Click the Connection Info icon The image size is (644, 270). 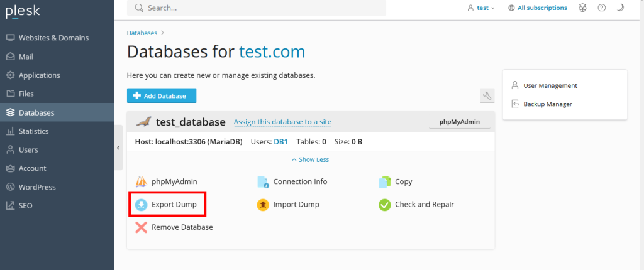[x=263, y=182]
